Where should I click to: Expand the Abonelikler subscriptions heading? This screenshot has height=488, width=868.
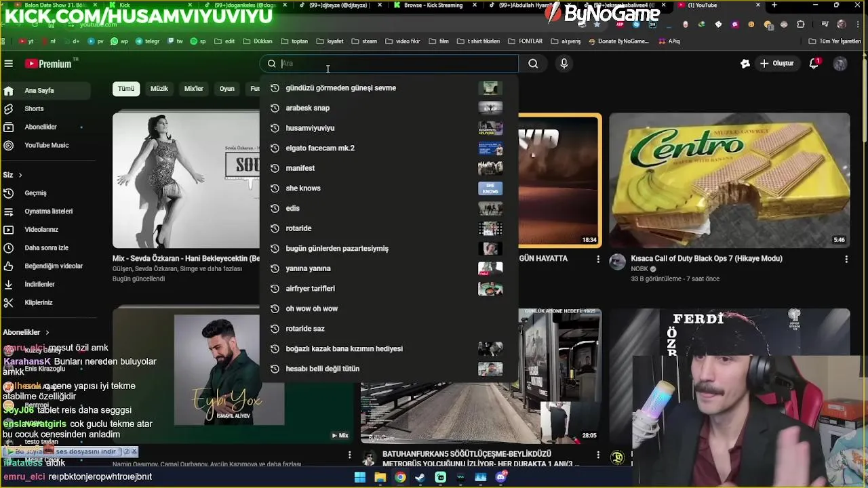[26, 332]
